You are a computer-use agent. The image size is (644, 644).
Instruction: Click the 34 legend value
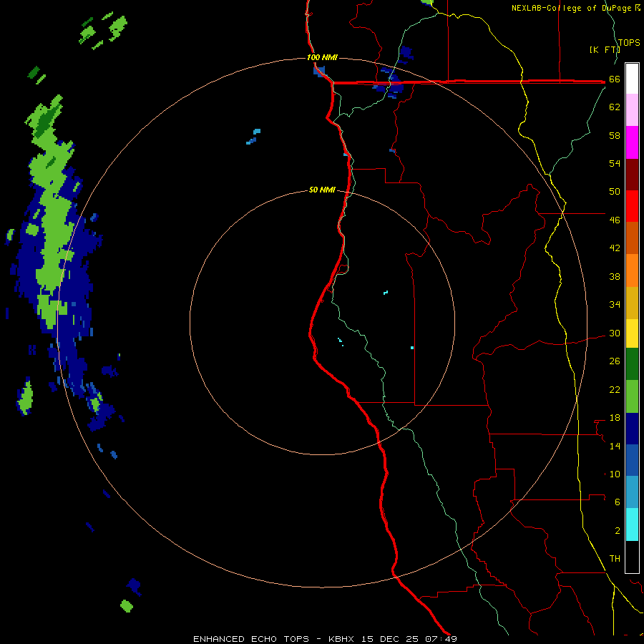coord(615,305)
